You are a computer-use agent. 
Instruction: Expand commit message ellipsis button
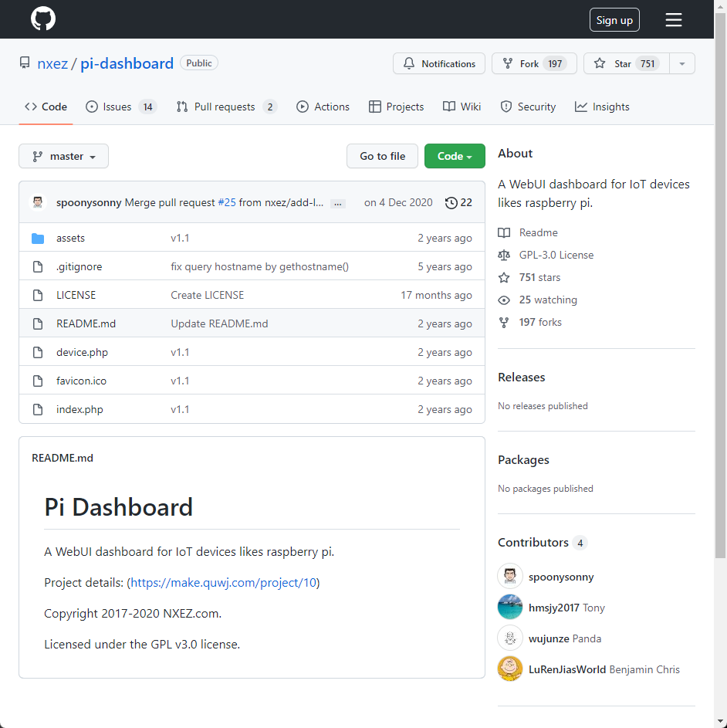coord(338,203)
